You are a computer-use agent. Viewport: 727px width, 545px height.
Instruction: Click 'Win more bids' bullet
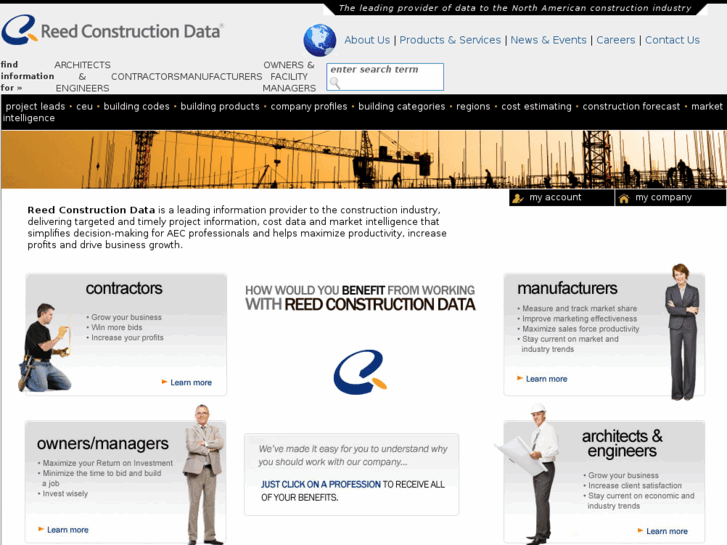116,327
